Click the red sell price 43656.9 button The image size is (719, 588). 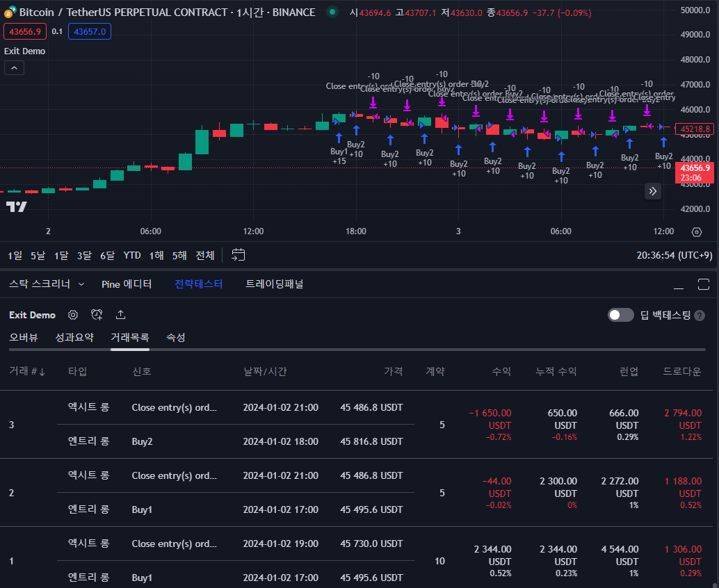pos(25,31)
